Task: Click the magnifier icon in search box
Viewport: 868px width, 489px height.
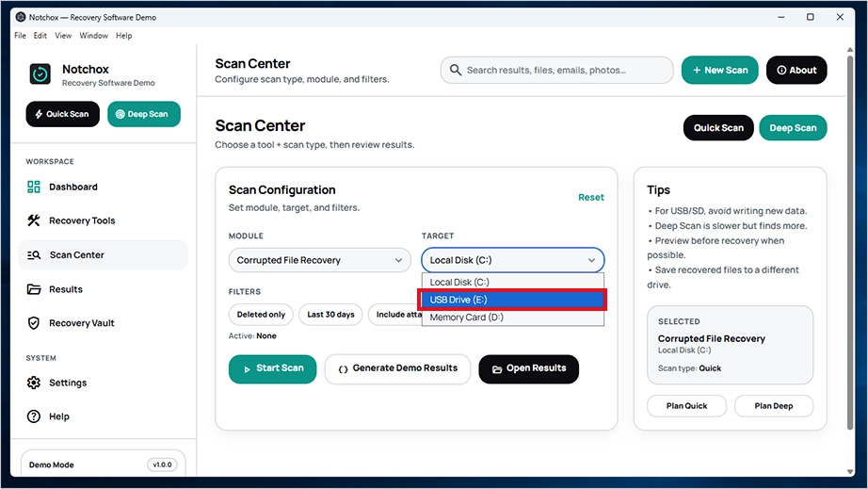Action: [455, 70]
